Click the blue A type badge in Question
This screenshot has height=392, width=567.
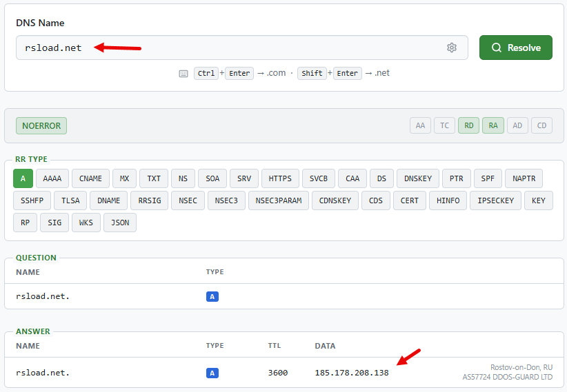pyautogui.click(x=212, y=297)
